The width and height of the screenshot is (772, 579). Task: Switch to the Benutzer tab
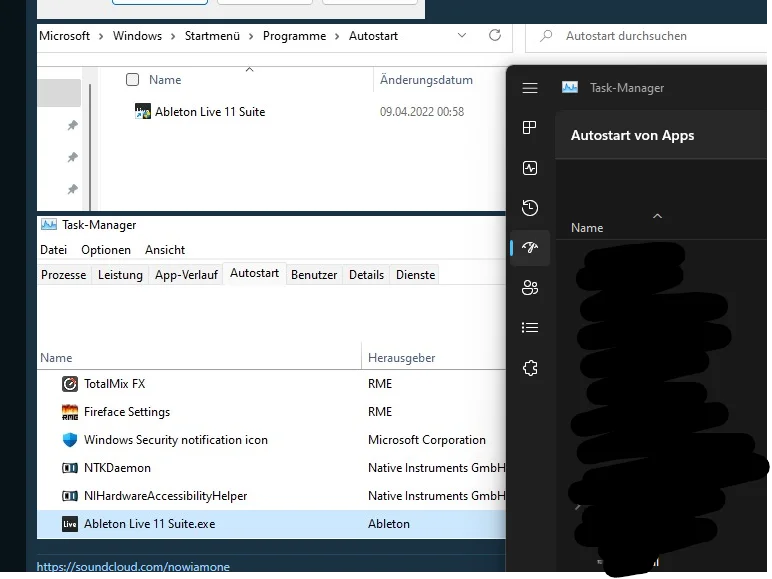314,275
